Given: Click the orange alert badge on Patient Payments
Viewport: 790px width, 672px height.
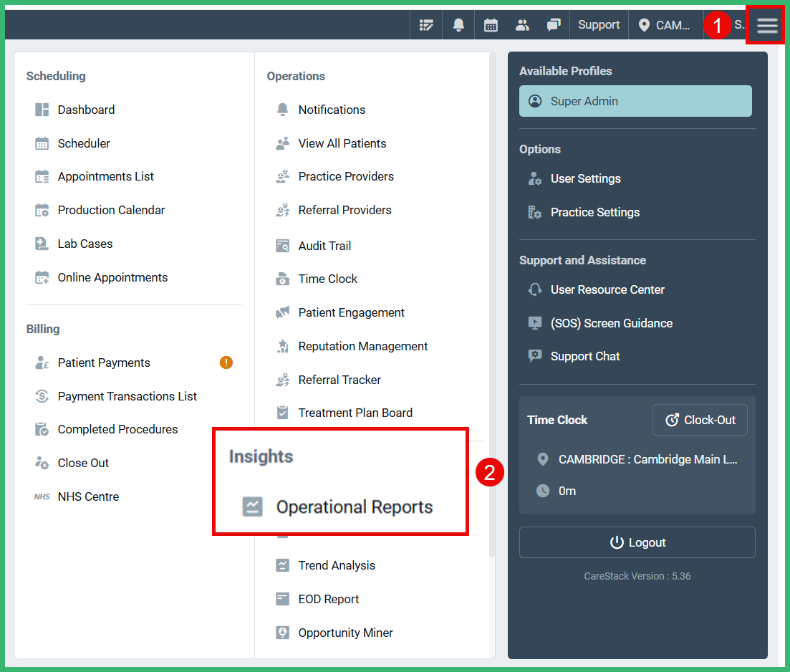Looking at the screenshot, I should click(x=226, y=363).
